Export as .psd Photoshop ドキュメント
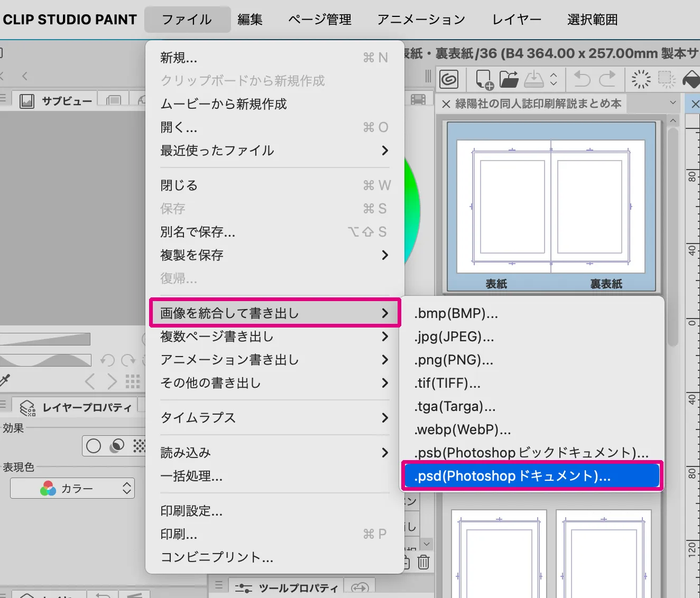Screen dimensions: 700x598 coord(532,476)
